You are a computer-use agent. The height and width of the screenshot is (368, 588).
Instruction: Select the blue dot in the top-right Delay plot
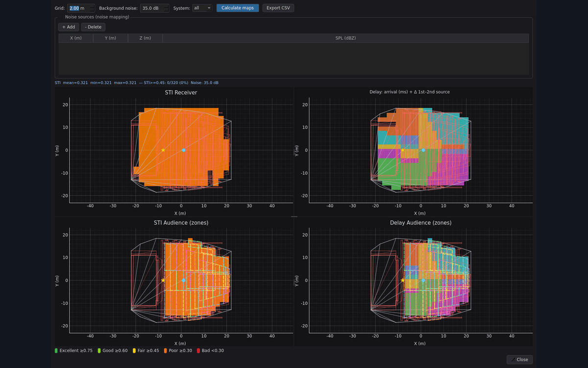point(423,150)
